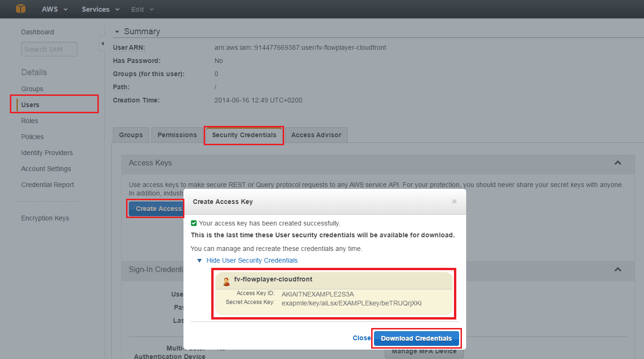Click the Secret Access Key value text
The image size is (644, 359).
tap(352, 303)
